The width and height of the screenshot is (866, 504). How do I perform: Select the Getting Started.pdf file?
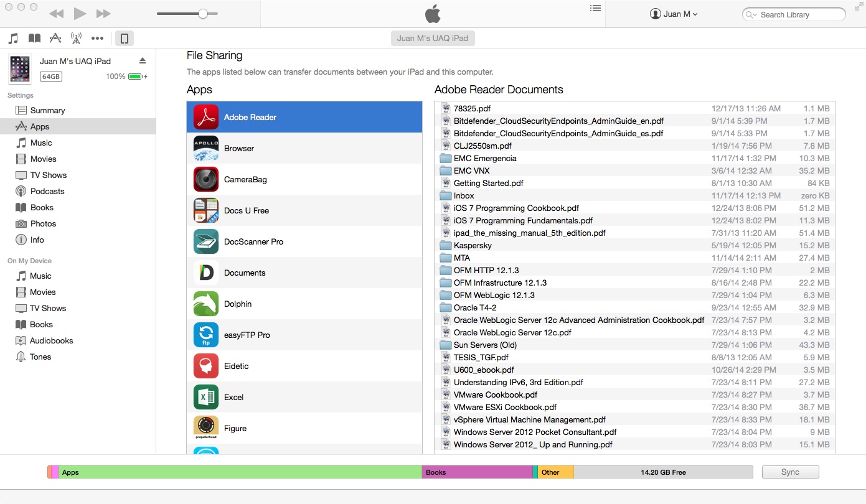(634, 183)
